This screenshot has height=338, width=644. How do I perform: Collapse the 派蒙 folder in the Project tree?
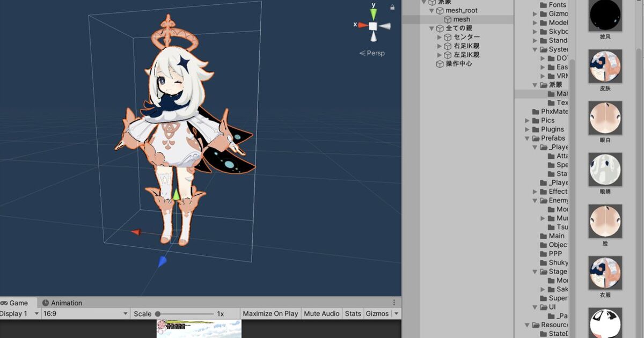point(535,85)
